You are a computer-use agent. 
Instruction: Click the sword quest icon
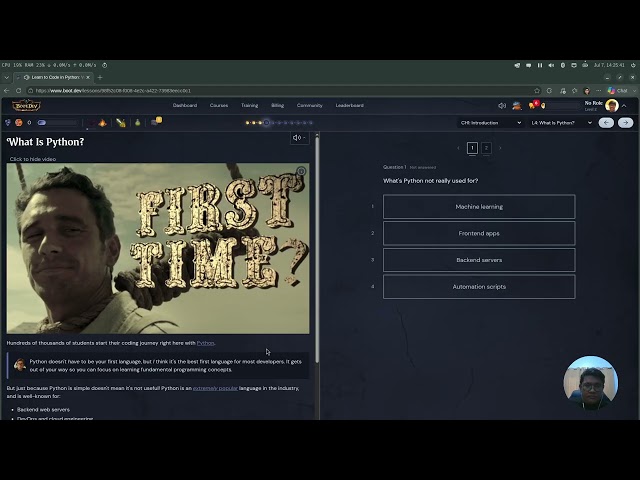pyautogui.click(x=121, y=122)
